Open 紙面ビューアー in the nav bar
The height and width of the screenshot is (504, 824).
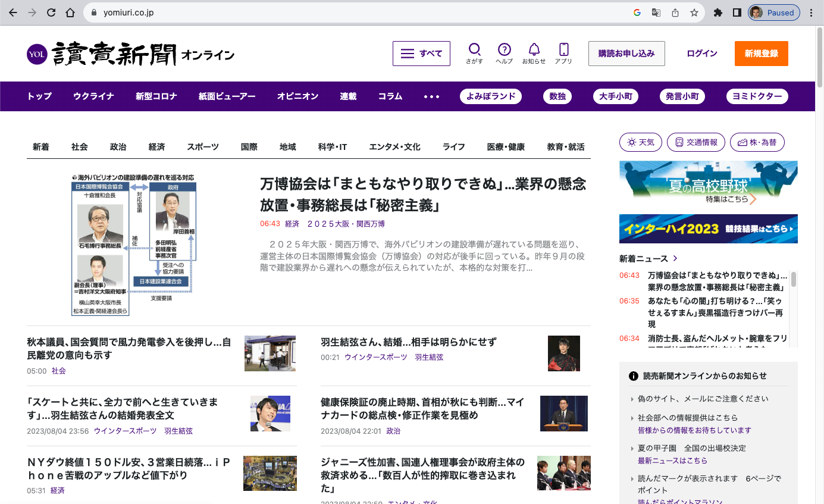(x=227, y=96)
